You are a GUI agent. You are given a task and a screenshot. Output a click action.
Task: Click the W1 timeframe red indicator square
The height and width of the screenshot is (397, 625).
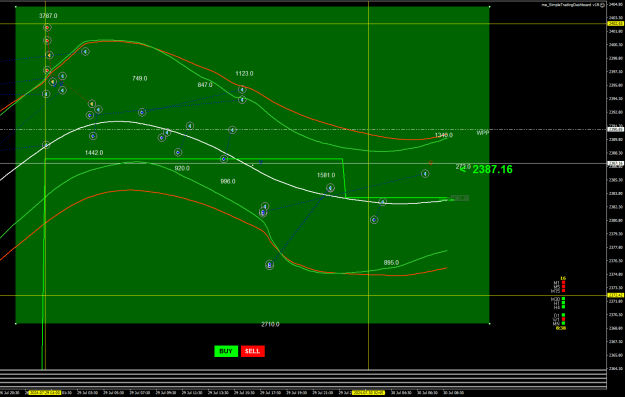pos(563,319)
